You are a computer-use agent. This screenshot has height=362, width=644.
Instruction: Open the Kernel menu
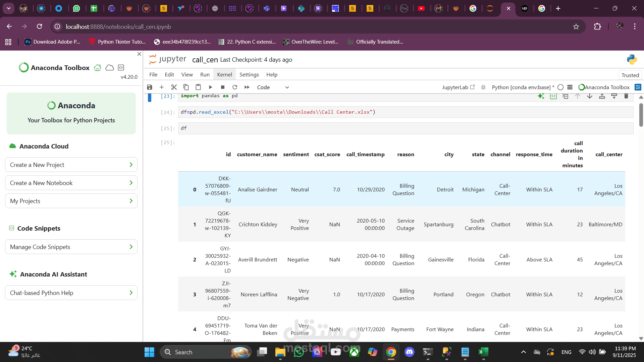click(224, 74)
